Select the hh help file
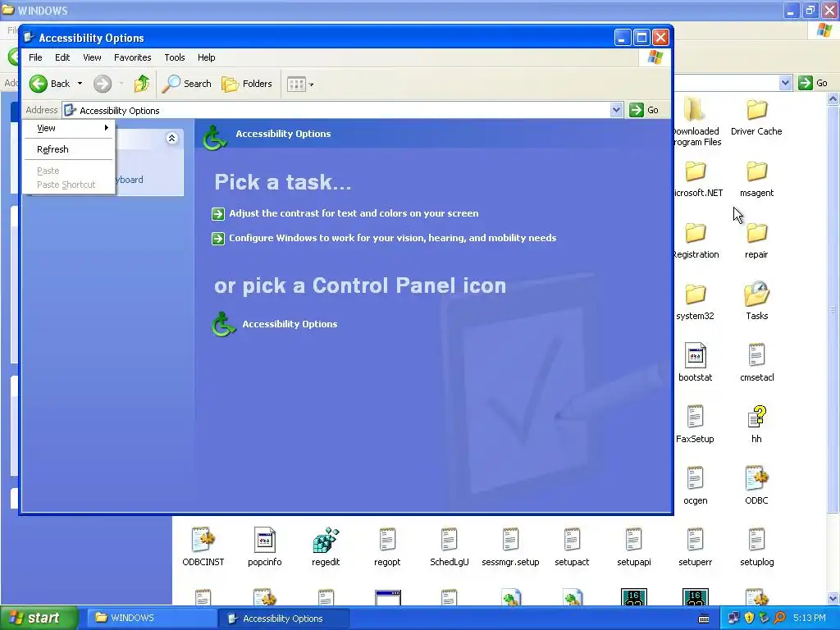 coord(756,425)
